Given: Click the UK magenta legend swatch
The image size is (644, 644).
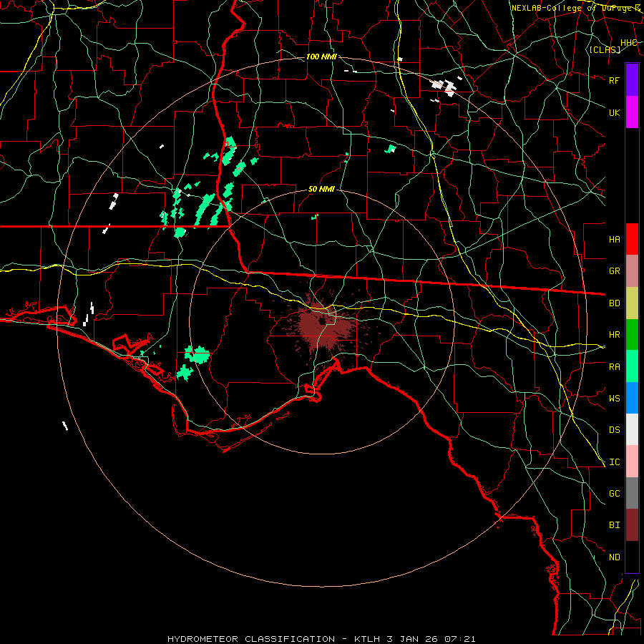Looking at the screenshot, I should pos(632,112).
